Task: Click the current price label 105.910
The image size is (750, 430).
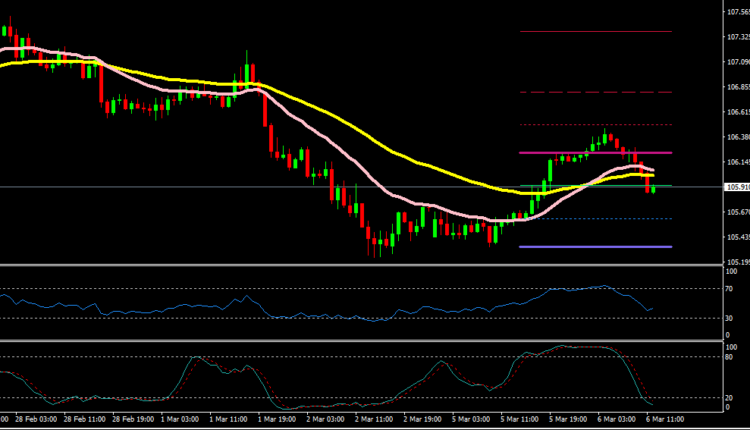Action: 737,187
